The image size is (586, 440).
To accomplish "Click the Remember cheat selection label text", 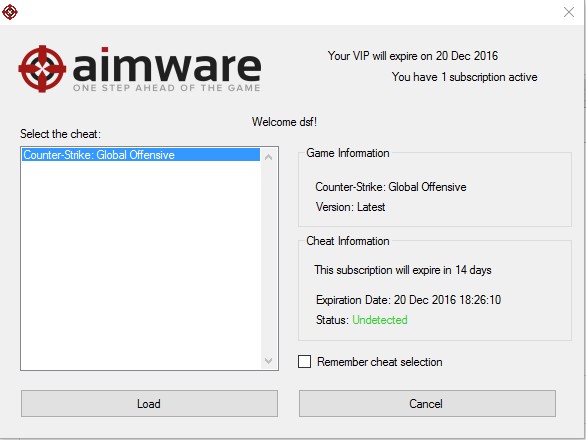I will click(380, 362).
